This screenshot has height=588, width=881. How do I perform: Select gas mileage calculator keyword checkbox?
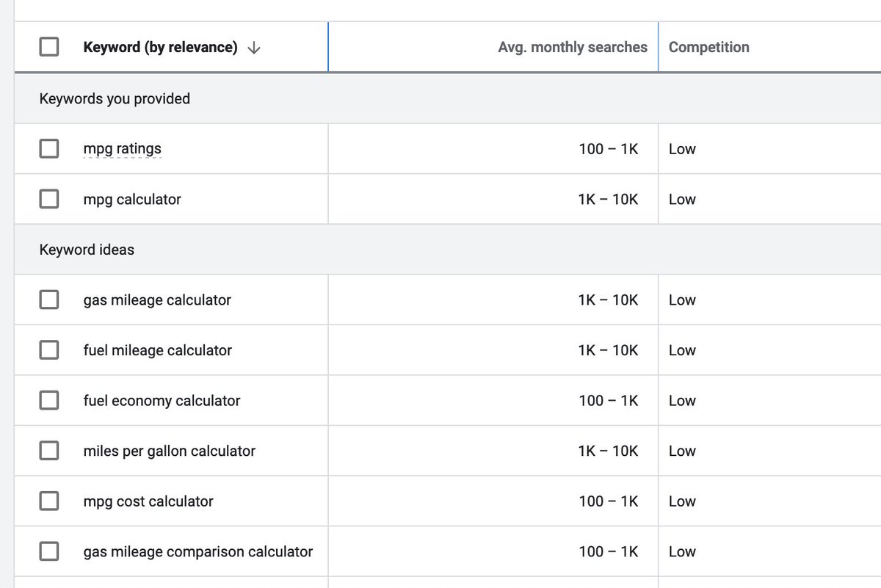48,300
